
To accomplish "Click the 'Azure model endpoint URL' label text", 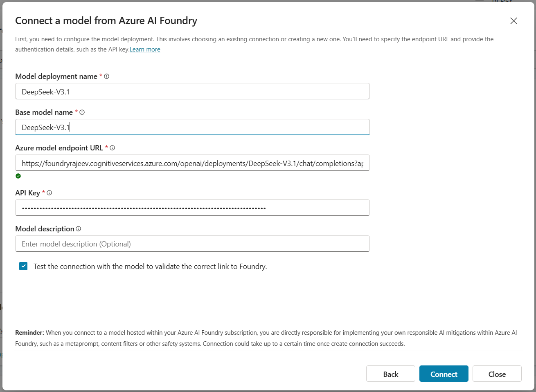I will (59, 148).
